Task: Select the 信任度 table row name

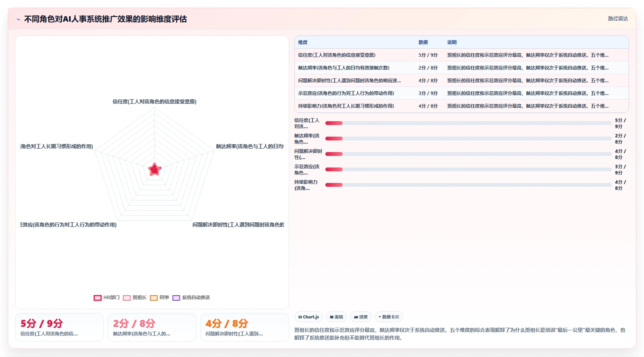Action: (x=336, y=55)
